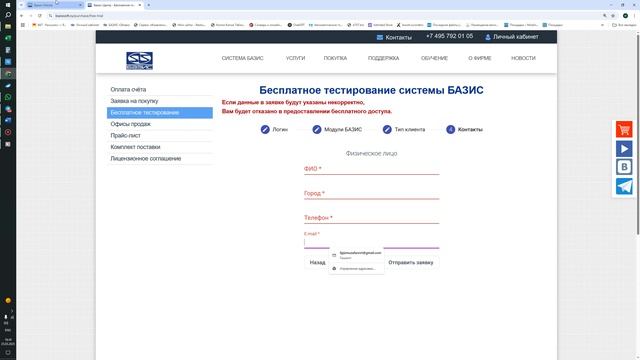Open Chrome three-dot menu

point(635,16)
